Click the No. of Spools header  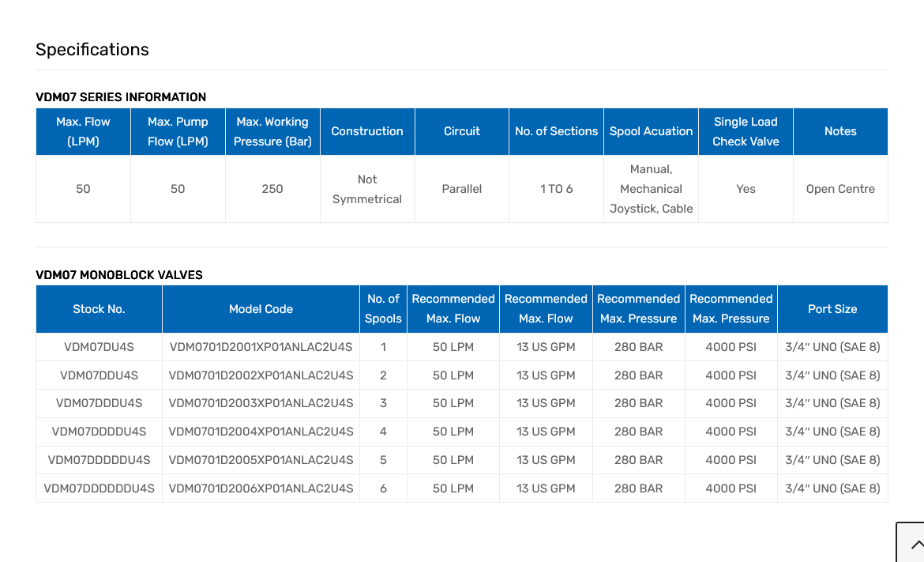383,309
